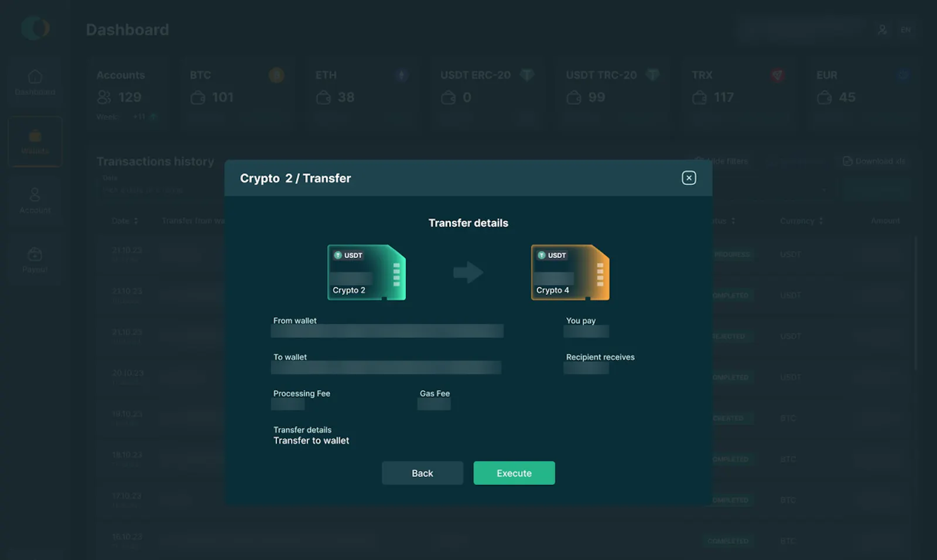Click the people icon on Accounts card

pyautogui.click(x=104, y=97)
